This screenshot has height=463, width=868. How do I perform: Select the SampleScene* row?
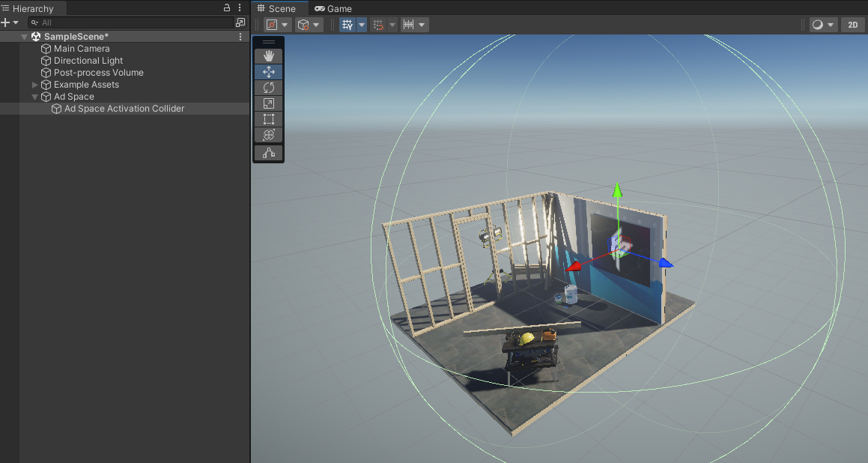click(x=124, y=37)
